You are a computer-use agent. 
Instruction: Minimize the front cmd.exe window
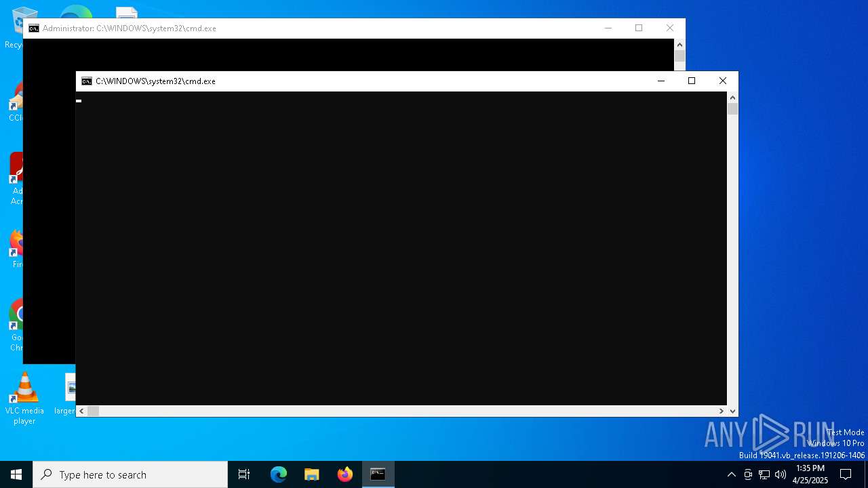[x=661, y=81]
